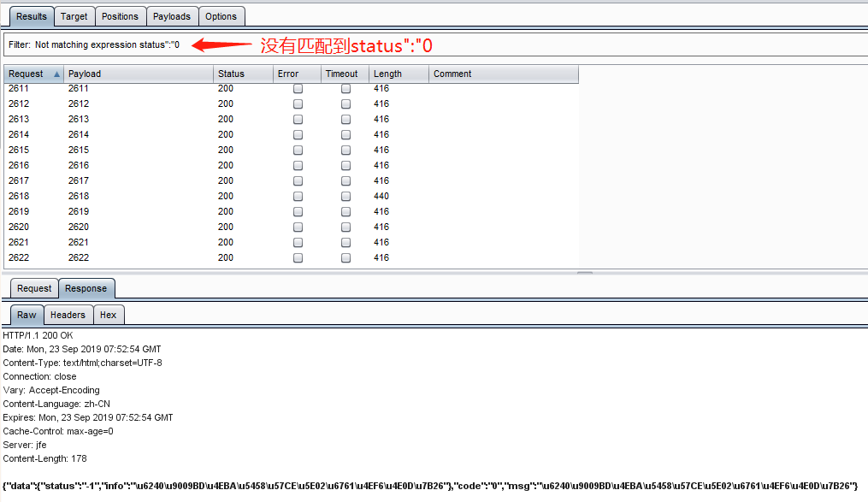Screen dimensions: 868x502
Task: Switch to the Raw view tab
Action: pos(27,315)
